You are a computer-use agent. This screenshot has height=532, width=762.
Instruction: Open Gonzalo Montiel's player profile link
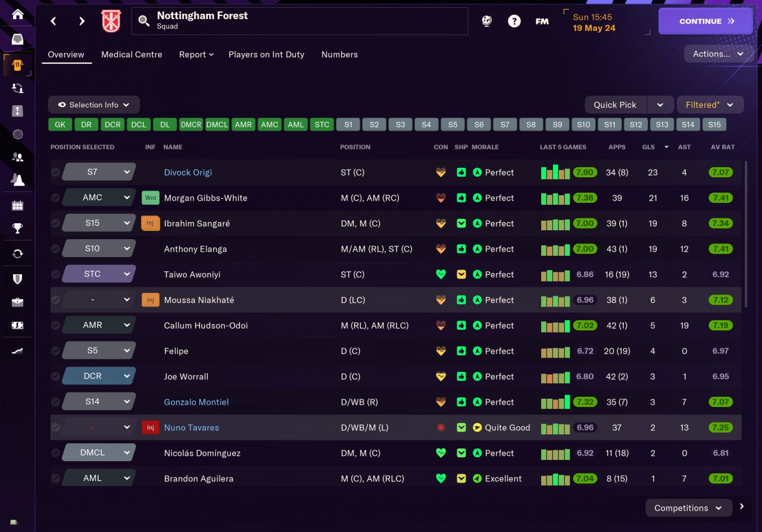(196, 402)
